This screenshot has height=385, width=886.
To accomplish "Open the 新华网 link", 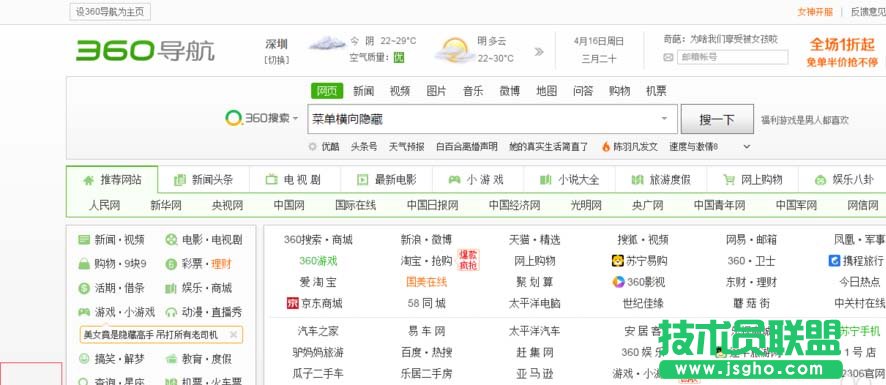I will 166,205.
